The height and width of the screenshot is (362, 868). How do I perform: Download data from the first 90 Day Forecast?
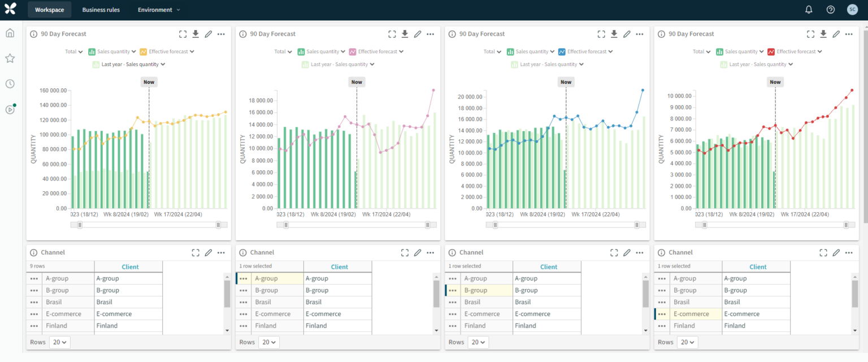click(196, 34)
